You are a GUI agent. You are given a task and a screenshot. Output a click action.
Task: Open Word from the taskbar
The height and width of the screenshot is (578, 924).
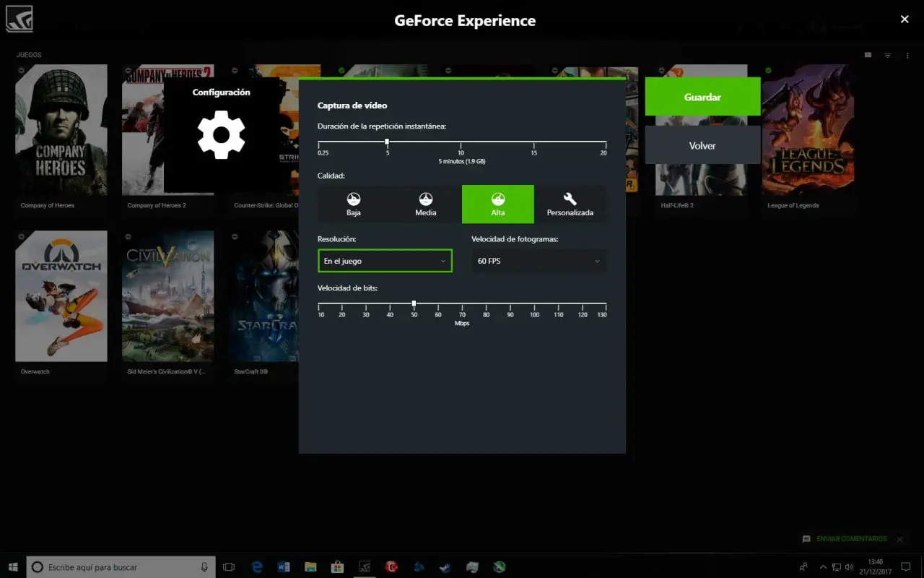coord(284,567)
